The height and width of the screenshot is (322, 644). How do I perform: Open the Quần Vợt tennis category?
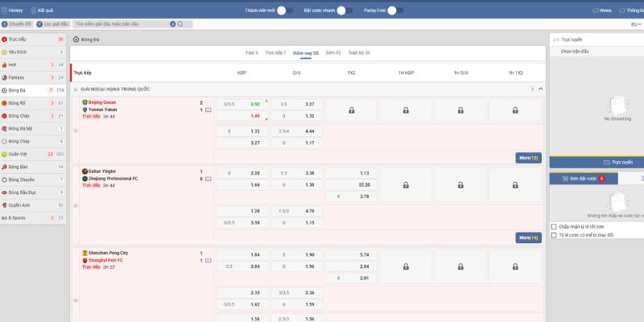(x=5, y=154)
